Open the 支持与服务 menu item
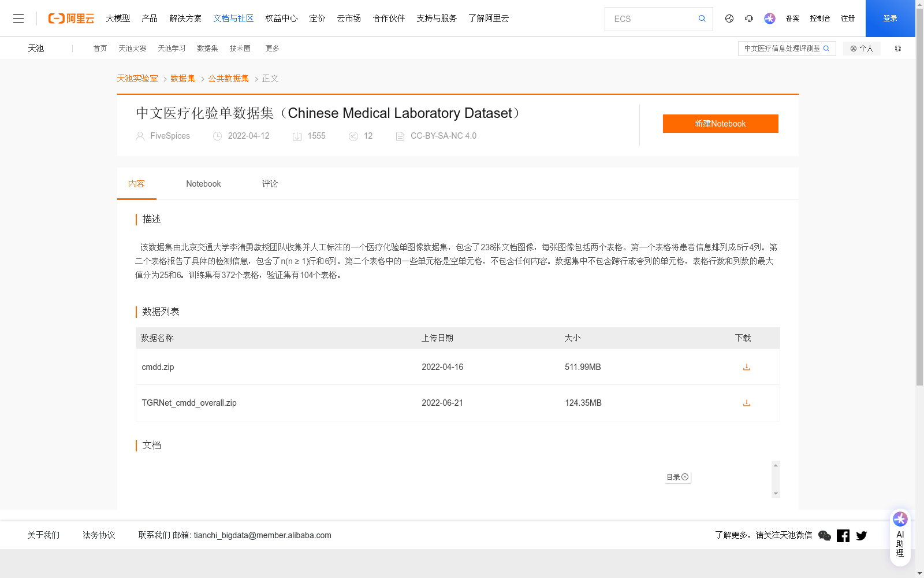This screenshot has height=578, width=924. point(437,18)
